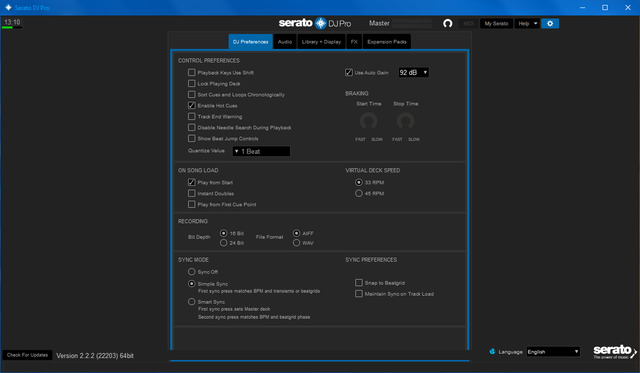Click the Serato DJ Pro logo
The image size is (640, 373).
[x=315, y=23]
